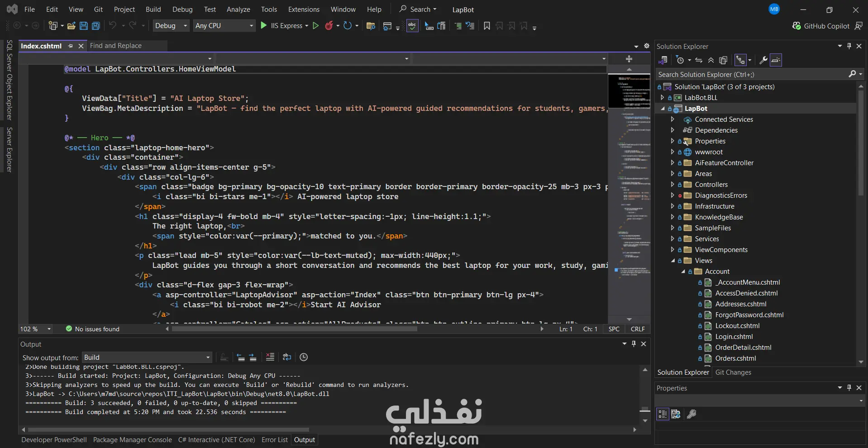The image size is (868, 448).
Task: Start debugging with the green play icon
Action: [264, 25]
